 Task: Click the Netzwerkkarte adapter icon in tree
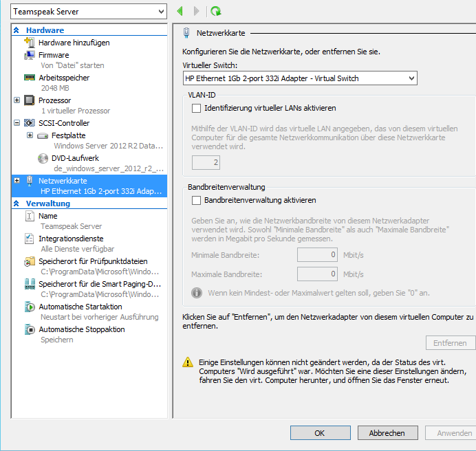[30, 181]
